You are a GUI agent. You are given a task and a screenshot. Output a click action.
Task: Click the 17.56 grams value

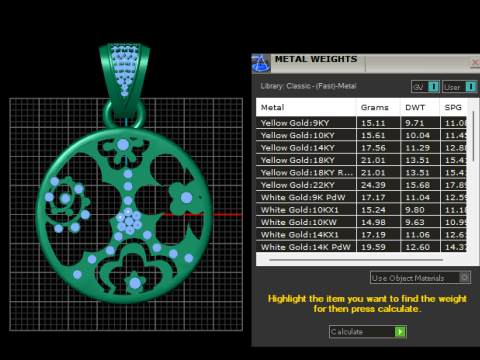(373, 148)
